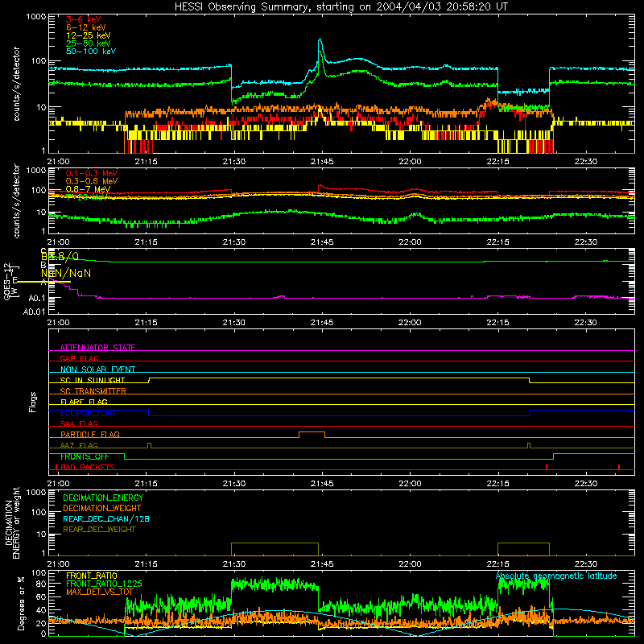The width and height of the screenshot is (644, 644).
Task: Click the yellow FRONT_RATIO legend label
Action: coord(92,576)
